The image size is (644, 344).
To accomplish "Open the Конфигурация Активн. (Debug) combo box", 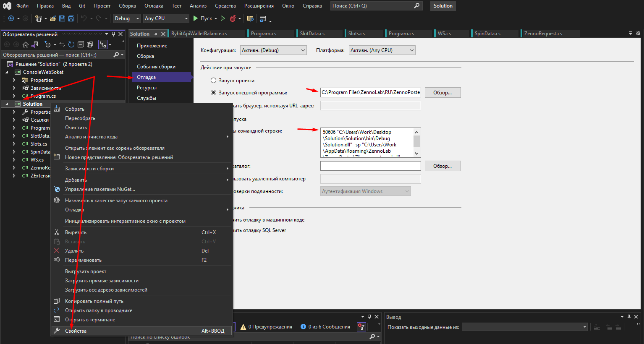I will [273, 50].
